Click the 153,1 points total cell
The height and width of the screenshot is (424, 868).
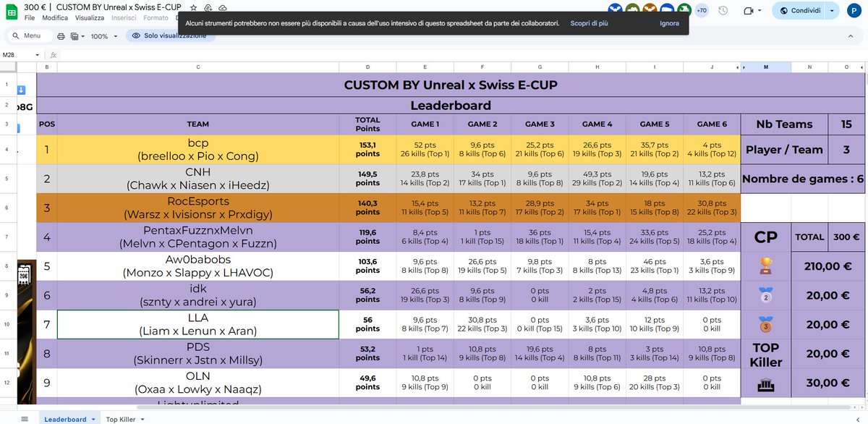coord(367,149)
